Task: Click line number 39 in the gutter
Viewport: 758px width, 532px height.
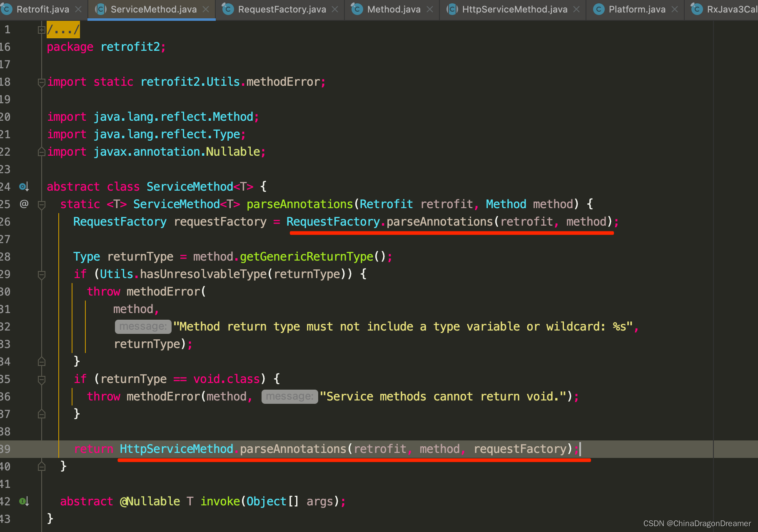Action: coord(5,449)
